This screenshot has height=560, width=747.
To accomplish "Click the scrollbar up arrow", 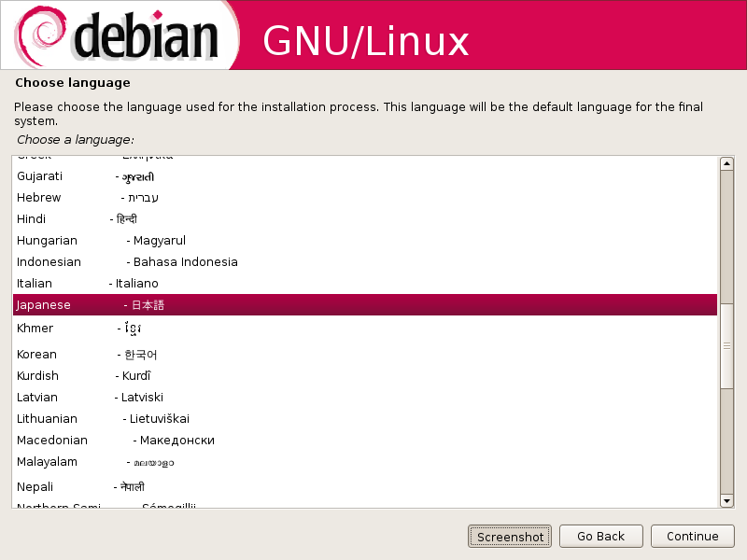I will (726, 164).
